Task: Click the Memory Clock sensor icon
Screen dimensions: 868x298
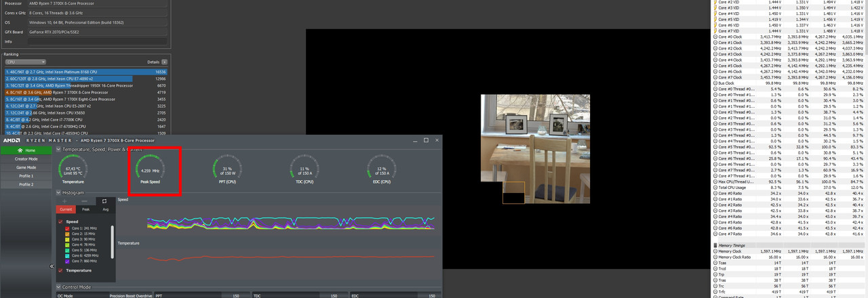Action: 715,251
